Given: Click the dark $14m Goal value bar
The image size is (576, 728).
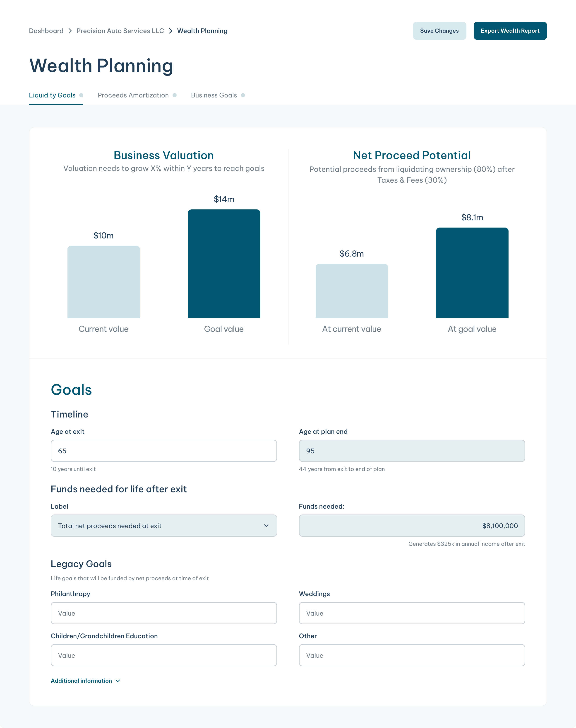Looking at the screenshot, I should (x=224, y=264).
